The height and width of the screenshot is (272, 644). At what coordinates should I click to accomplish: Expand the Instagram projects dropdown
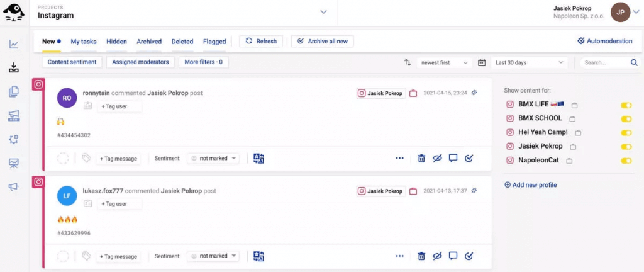324,12
